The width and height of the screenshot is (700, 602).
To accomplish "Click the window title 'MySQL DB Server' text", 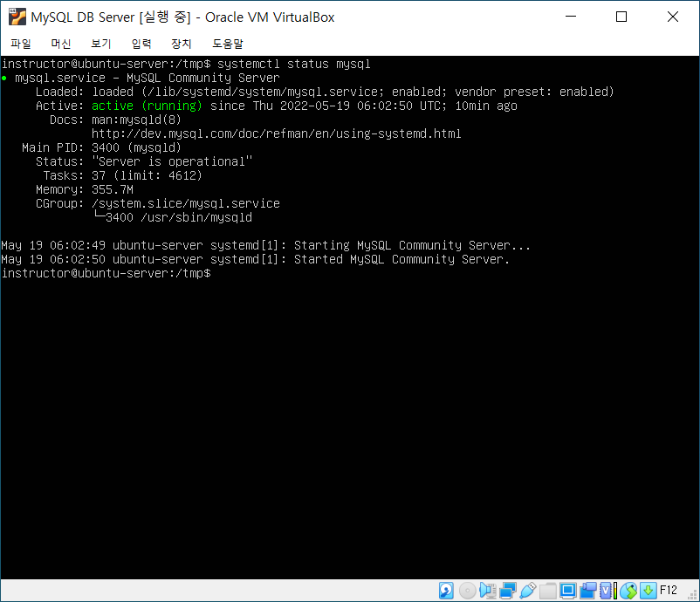I will (83, 17).
